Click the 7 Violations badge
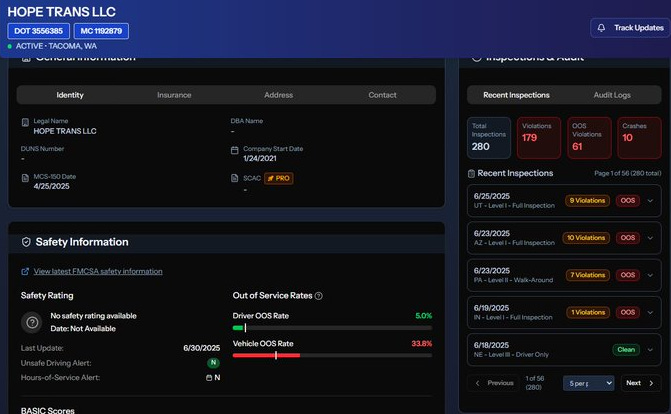This screenshot has width=671, height=414. tap(588, 275)
